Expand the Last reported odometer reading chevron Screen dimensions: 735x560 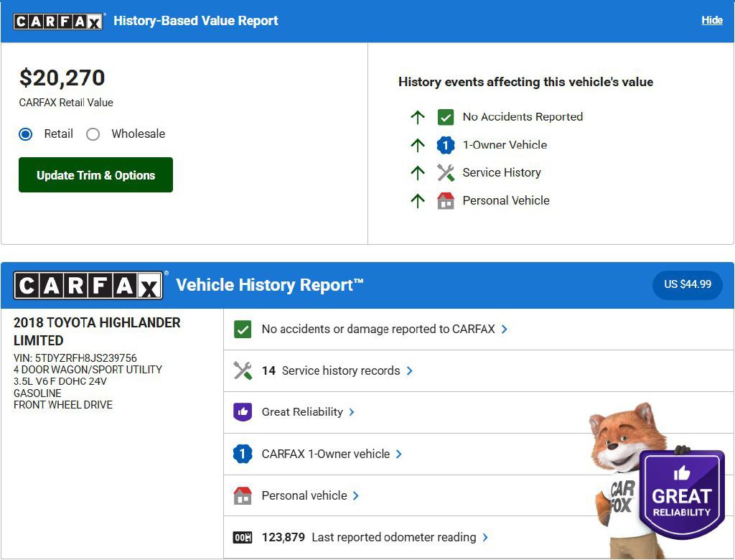pyautogui.click(x=486, y=538)
